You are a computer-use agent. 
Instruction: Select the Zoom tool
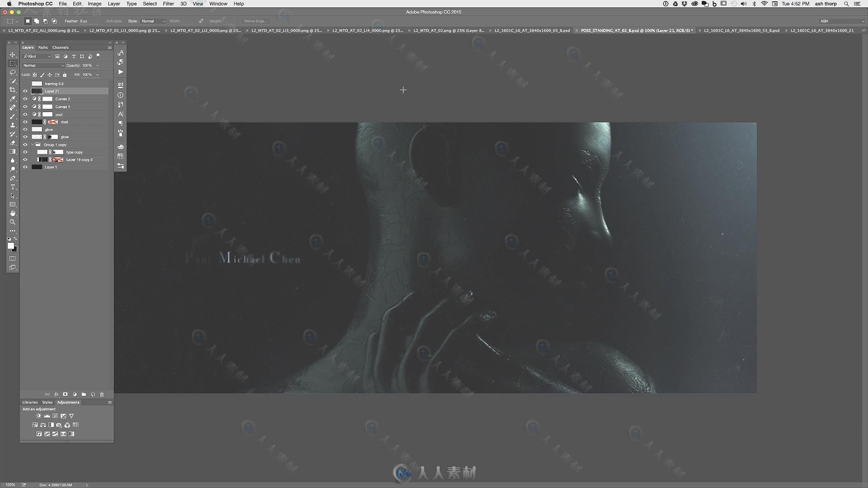pyautogui.click(x=13, y=222)
